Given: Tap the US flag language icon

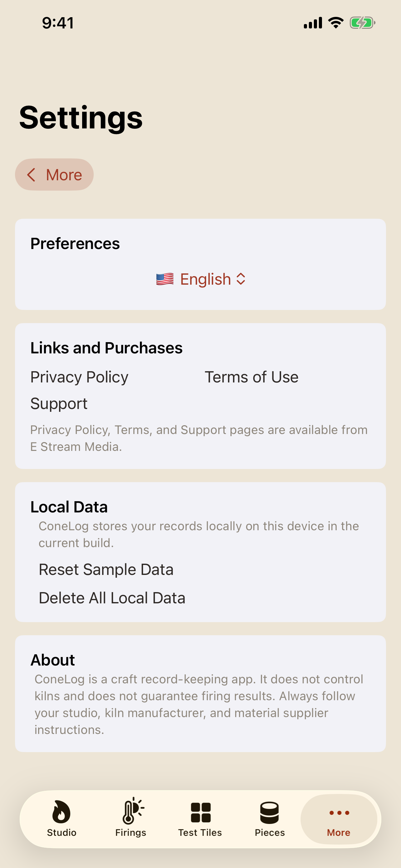Looking at the screenshot, I should 165,279.
